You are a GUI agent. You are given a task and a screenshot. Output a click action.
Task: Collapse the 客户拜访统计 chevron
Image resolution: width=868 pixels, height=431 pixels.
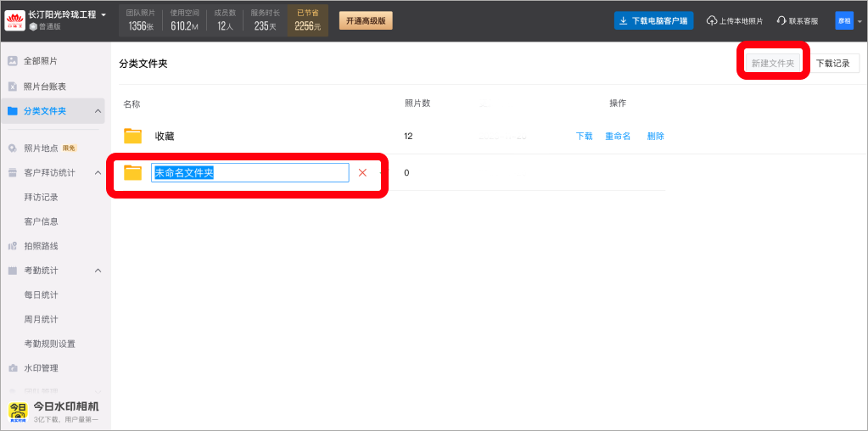point(98,172)
